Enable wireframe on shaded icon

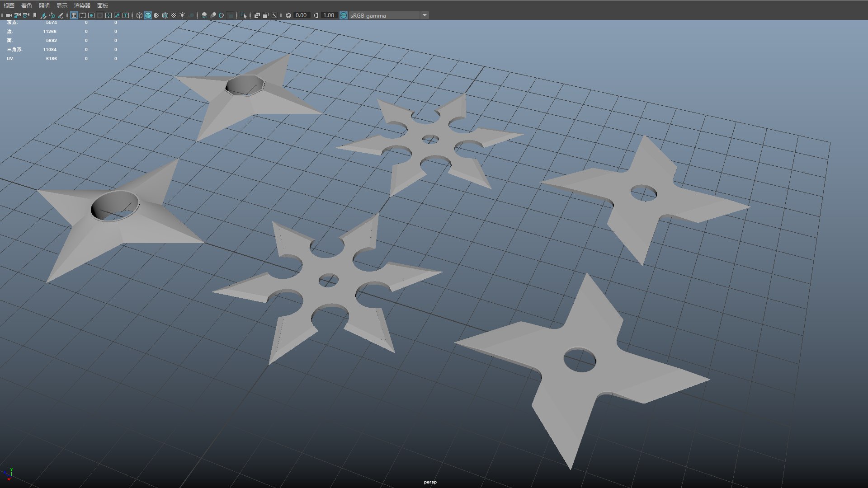165,15
